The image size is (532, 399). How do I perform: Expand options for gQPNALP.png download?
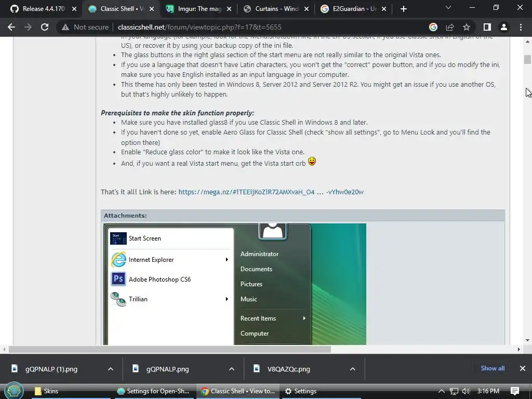pyautogui.click(x=232, y=369)
